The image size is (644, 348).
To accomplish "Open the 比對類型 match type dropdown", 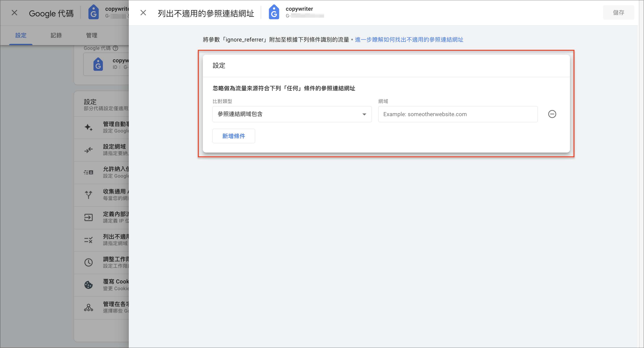I will (x=292, y=114).
